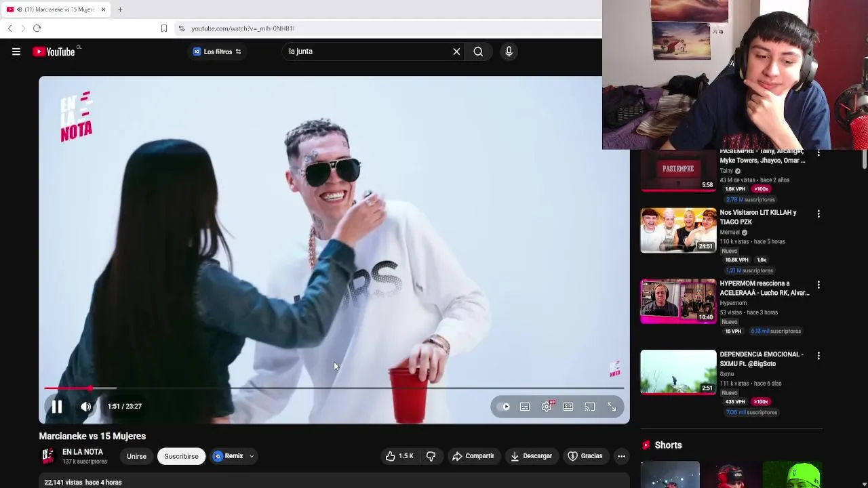
Task: Open site info icon in address bar
Action: 181,28
